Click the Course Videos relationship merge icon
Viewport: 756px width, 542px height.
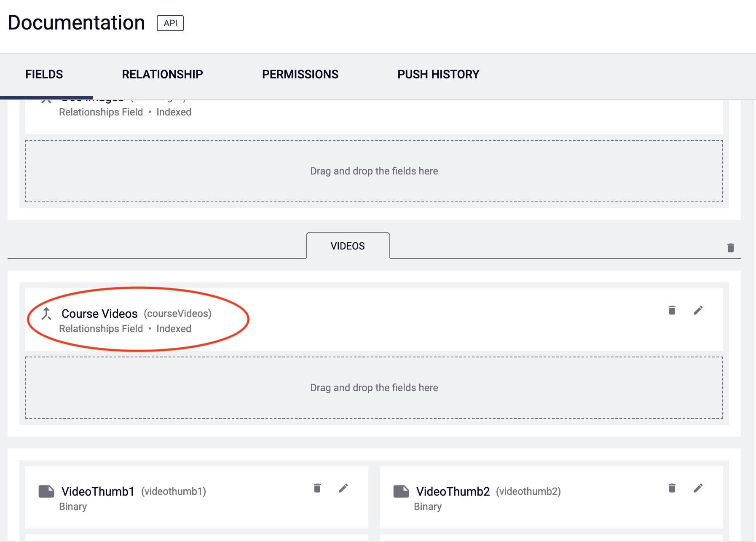coord(46,314)
